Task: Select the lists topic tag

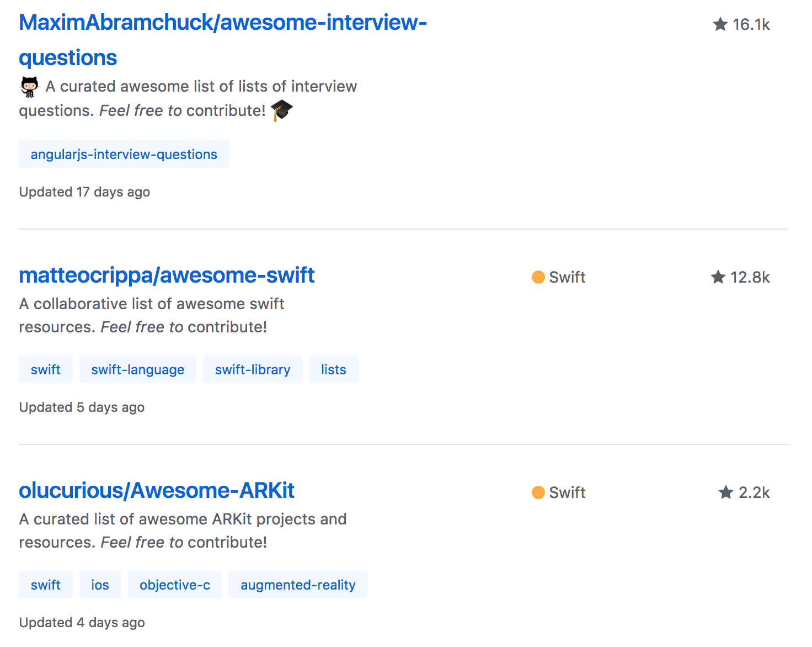Action: tap(333, 370)
